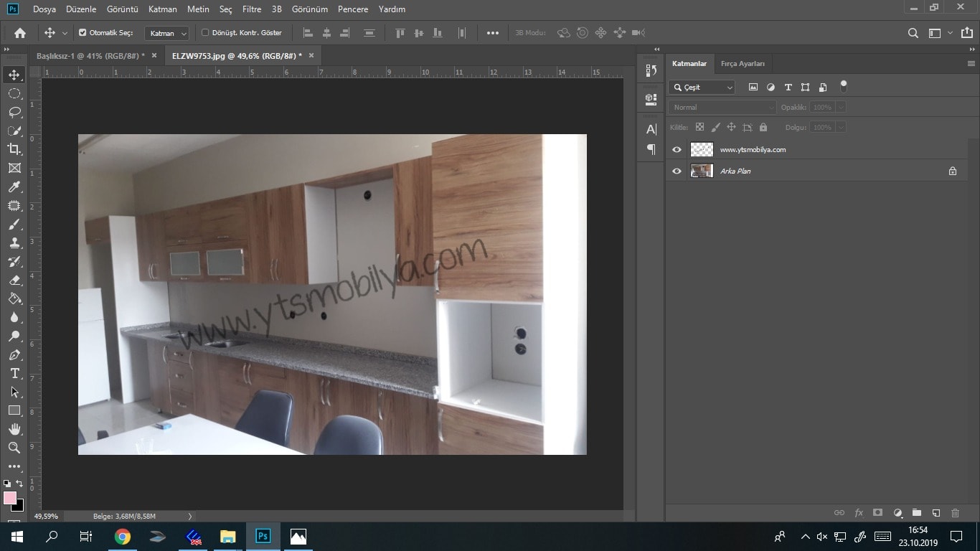The height and width of the screenshot is (551, 980).
Task: Select the Elliptical Marquee tool
Action: (14, 94)
